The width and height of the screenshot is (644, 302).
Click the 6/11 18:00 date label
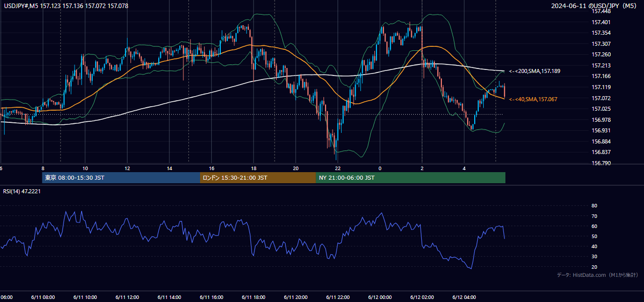253,297
